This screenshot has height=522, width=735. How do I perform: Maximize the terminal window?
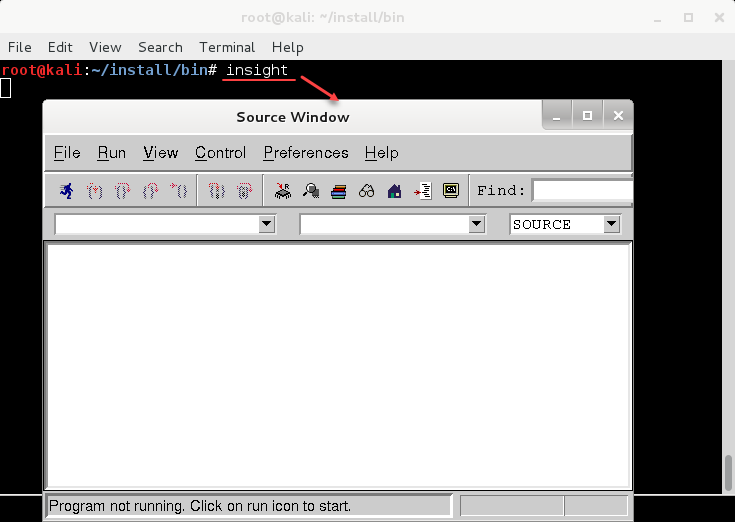[688, 18]
